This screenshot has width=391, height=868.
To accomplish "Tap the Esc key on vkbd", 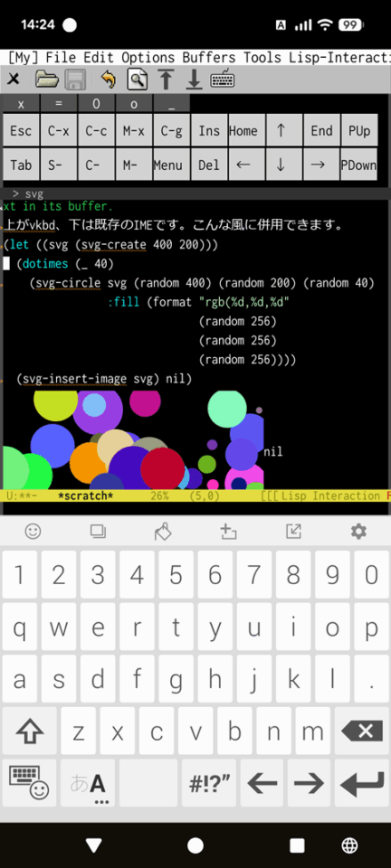I will pos(21,130).
